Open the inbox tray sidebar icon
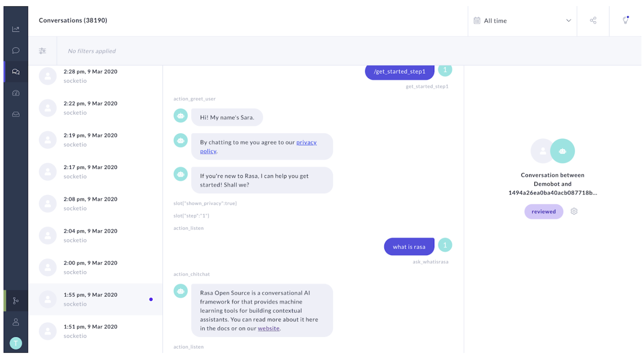Viewport: 644px width, 359px height. (16, 114)
